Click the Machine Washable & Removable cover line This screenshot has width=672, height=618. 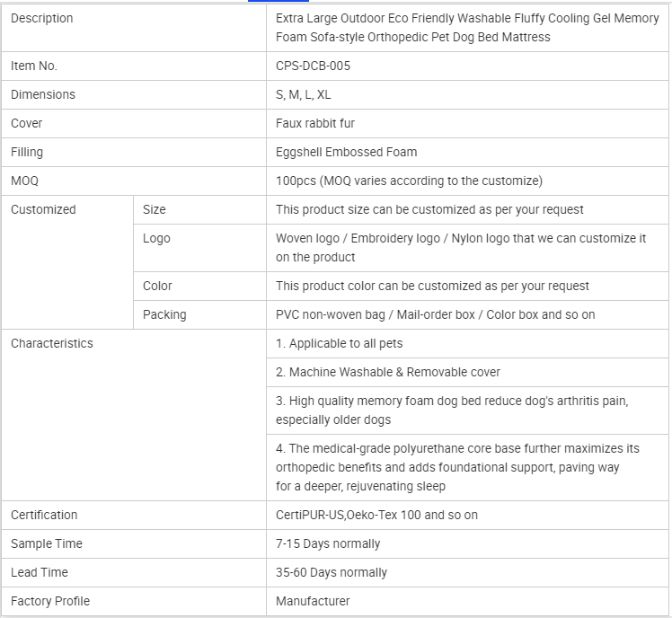388,372
